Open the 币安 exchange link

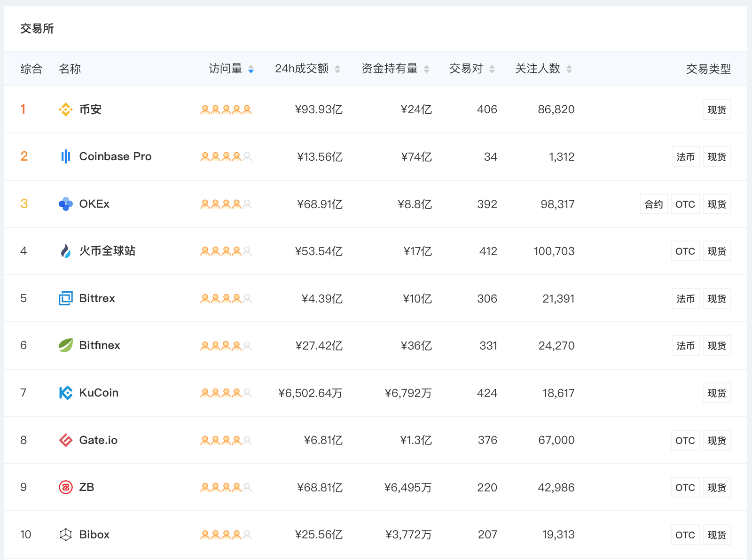click(90, 109)
